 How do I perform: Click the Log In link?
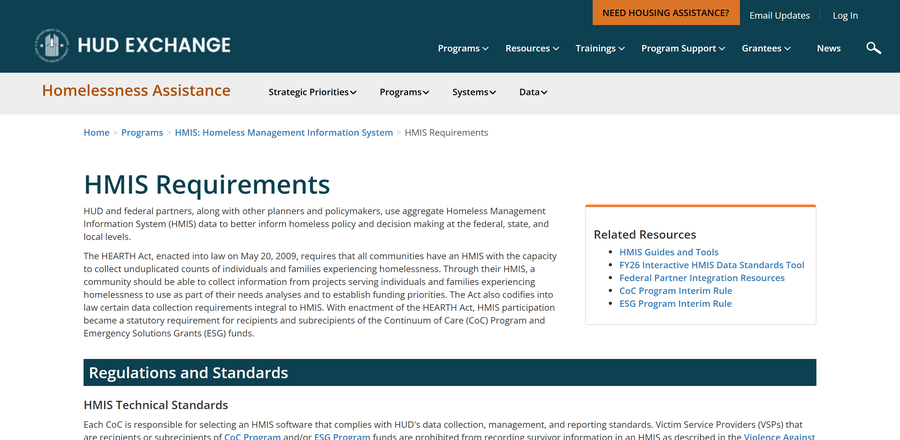click(845, 15)
